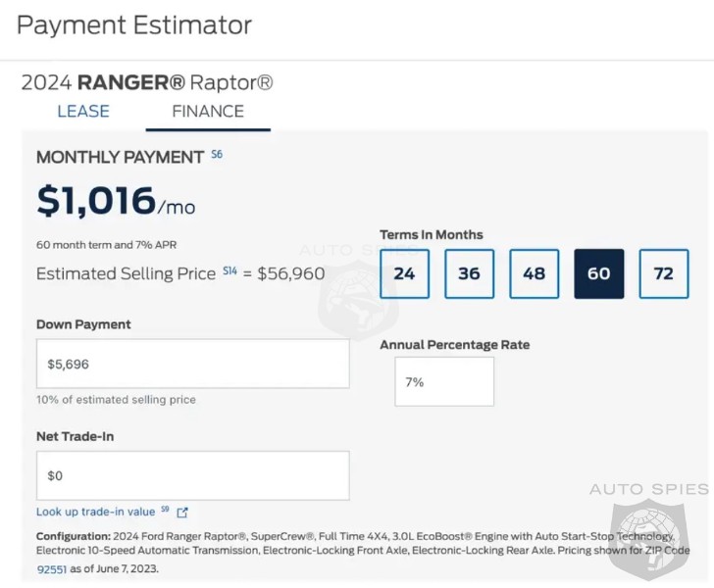Select the 24 month term
Viewport: 714px width, 588px height.
(x=404, y=273)
